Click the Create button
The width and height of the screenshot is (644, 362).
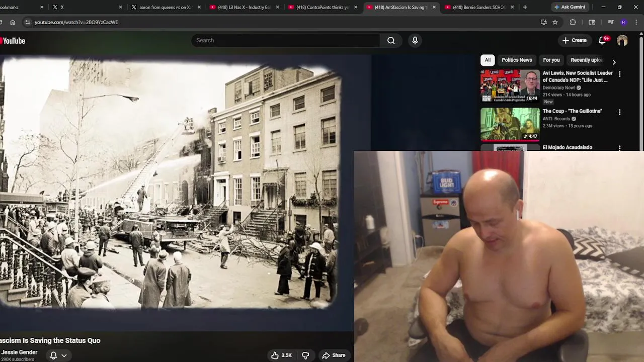(574, 40)
